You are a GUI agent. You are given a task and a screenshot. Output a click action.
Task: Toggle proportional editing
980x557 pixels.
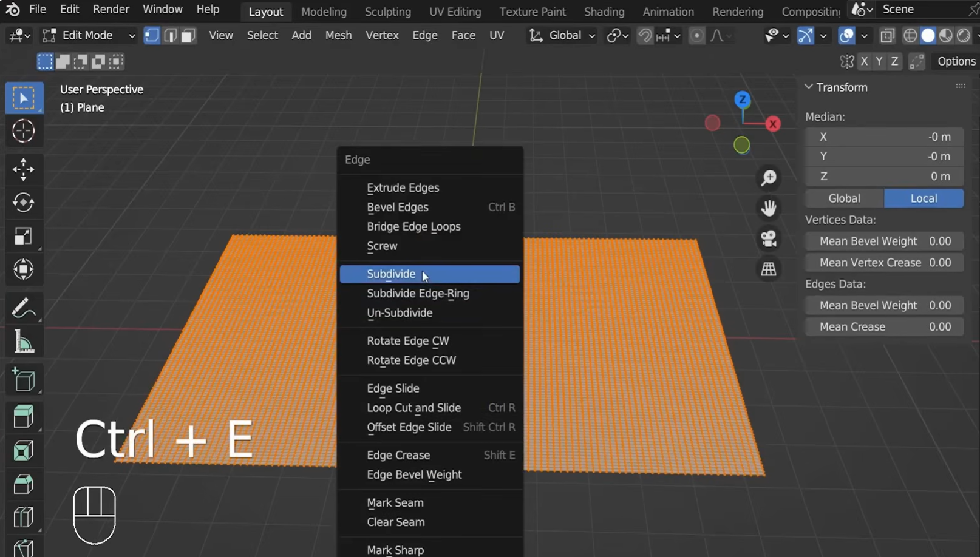click(x=697, y=36)
